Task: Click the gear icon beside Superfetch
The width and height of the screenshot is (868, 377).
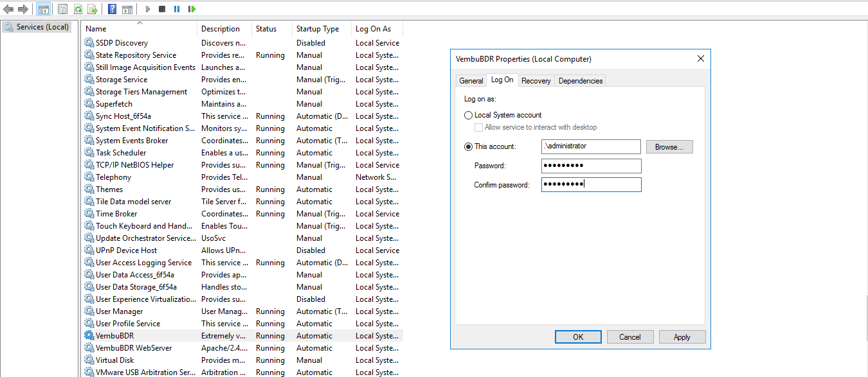Action: (89, 104)
